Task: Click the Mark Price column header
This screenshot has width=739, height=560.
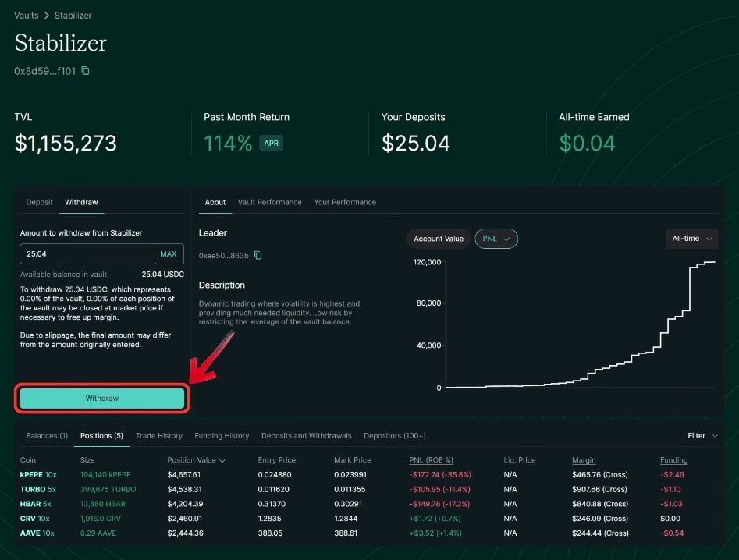Action: (x=353, y=460)
